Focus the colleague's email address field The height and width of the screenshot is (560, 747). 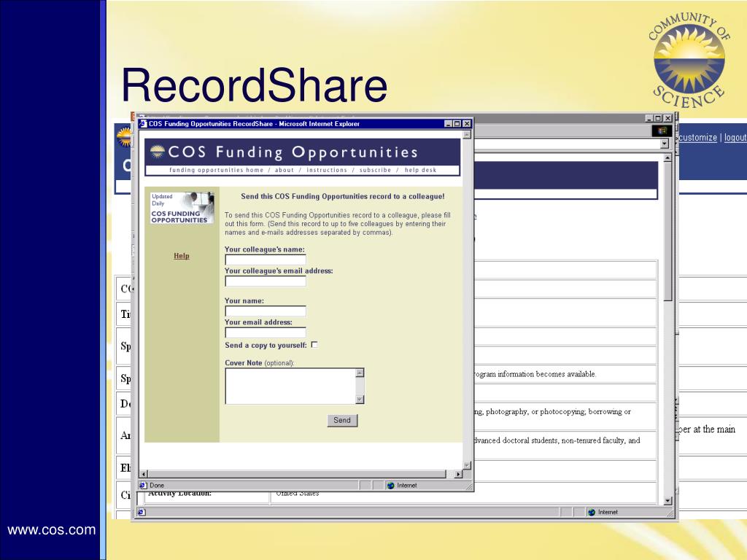266,281
